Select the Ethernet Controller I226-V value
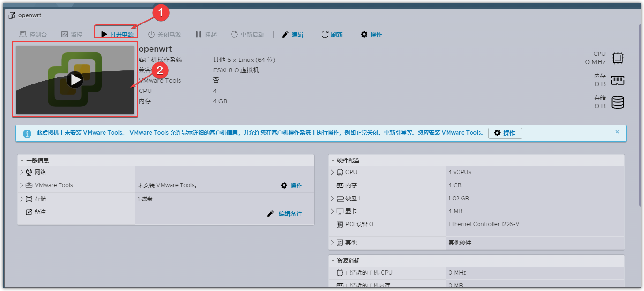Viewport: 644px width, 291px height. click(x=484, y=224)
